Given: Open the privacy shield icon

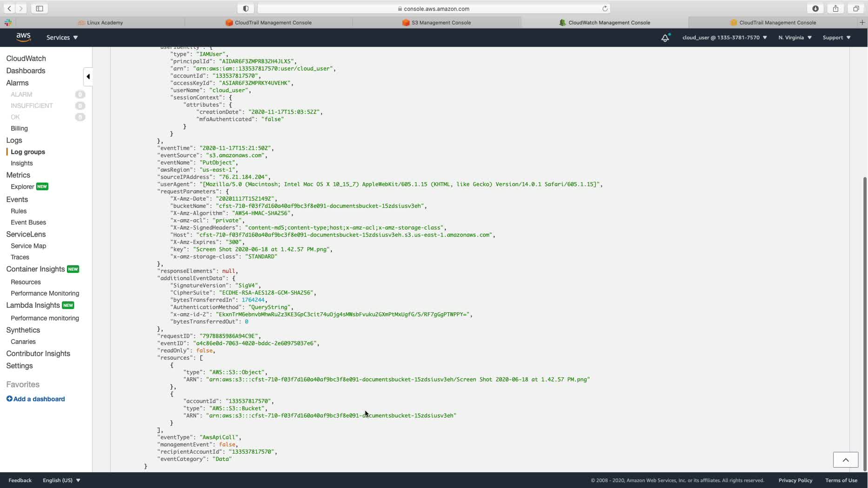Looking at the screenshot, I should point(246,8).
